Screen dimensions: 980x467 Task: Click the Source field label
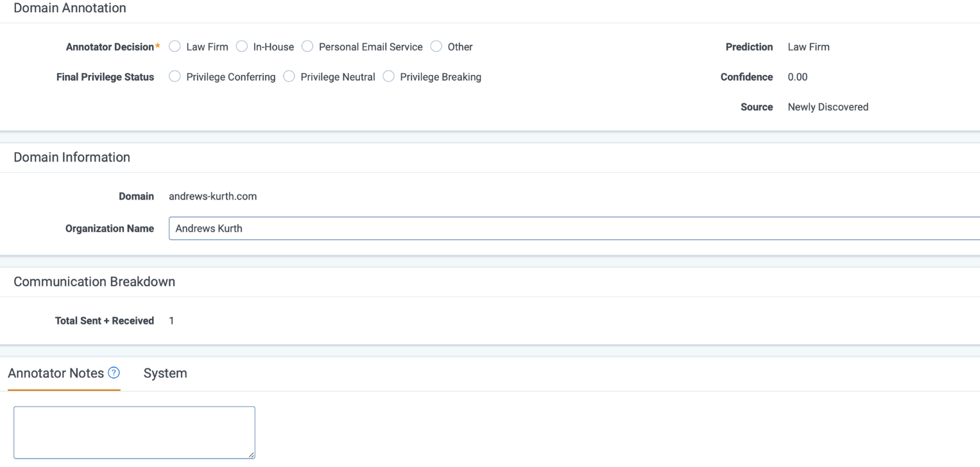pos(757,107)
